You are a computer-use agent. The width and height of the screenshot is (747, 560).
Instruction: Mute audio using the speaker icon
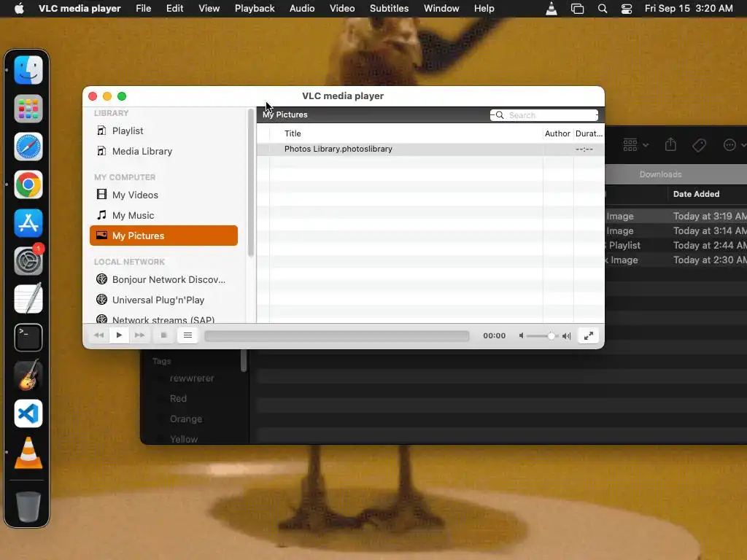click(521, 335)
